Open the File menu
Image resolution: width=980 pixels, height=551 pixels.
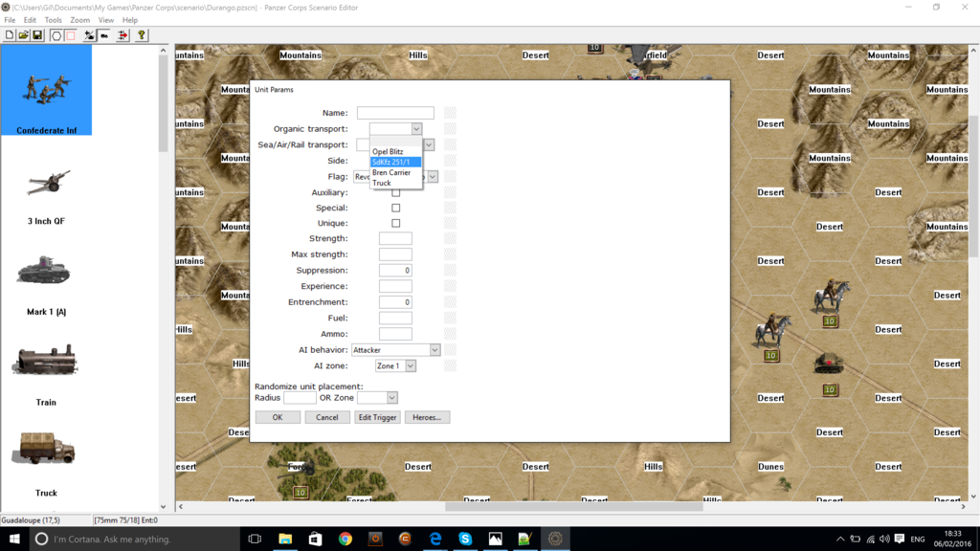(10, 20)
